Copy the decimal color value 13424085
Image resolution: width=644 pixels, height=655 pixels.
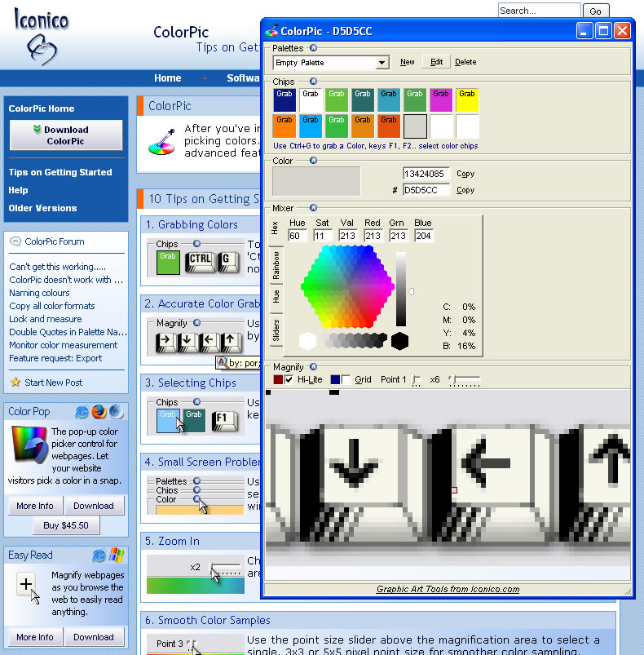coord(465,174)
